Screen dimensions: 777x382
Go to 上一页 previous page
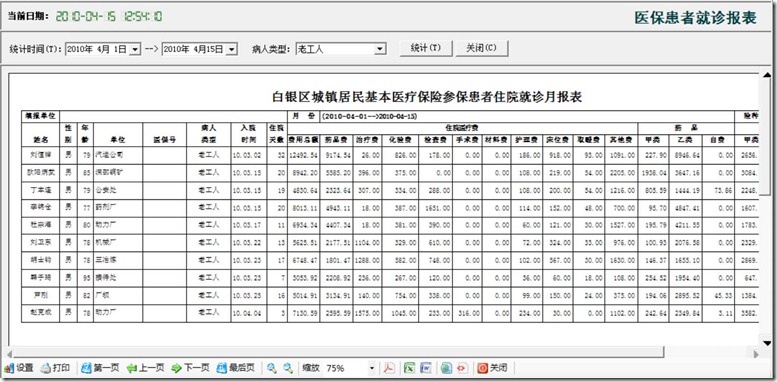point(145,368)
